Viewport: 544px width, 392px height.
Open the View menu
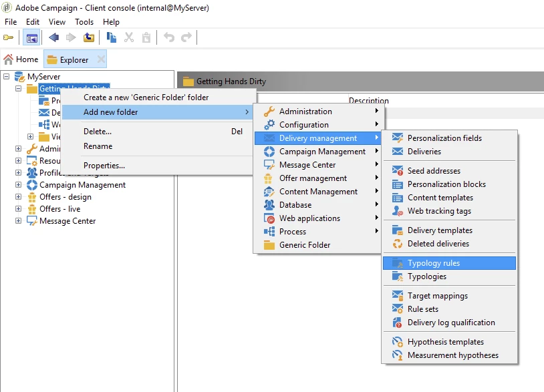click(x=57, y=22)
